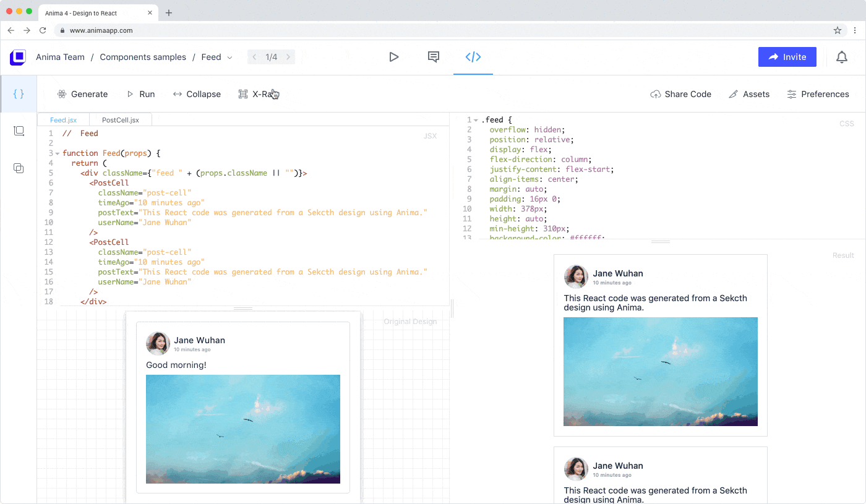Select the code view brackets icon
The width and height of the screenshot is (866, 504).
click(473, 57)
